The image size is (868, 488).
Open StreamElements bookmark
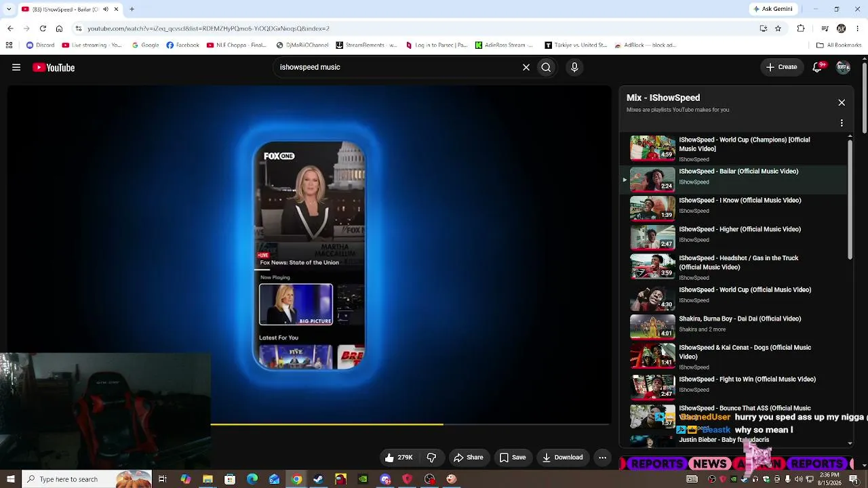(x=367, y=45)
